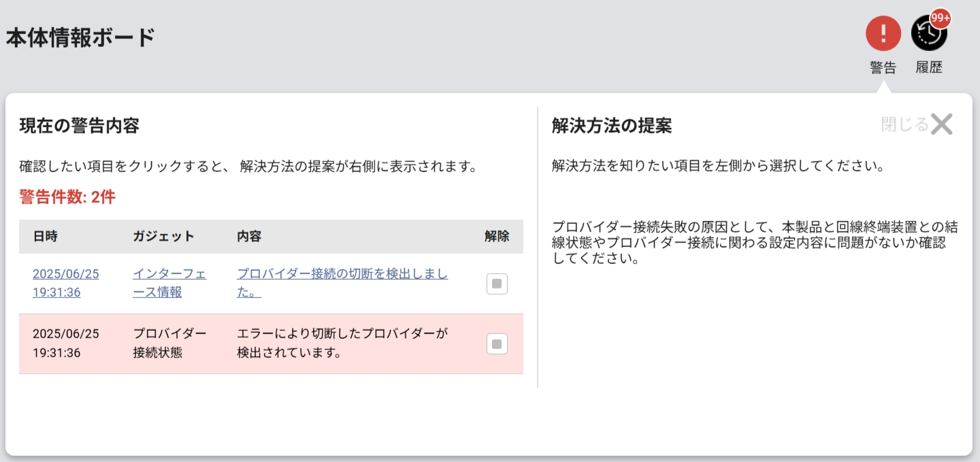This screenshot has height=462, width=980.
Task: Close the warning panel with X icon
Action: [x=942, y=125]
